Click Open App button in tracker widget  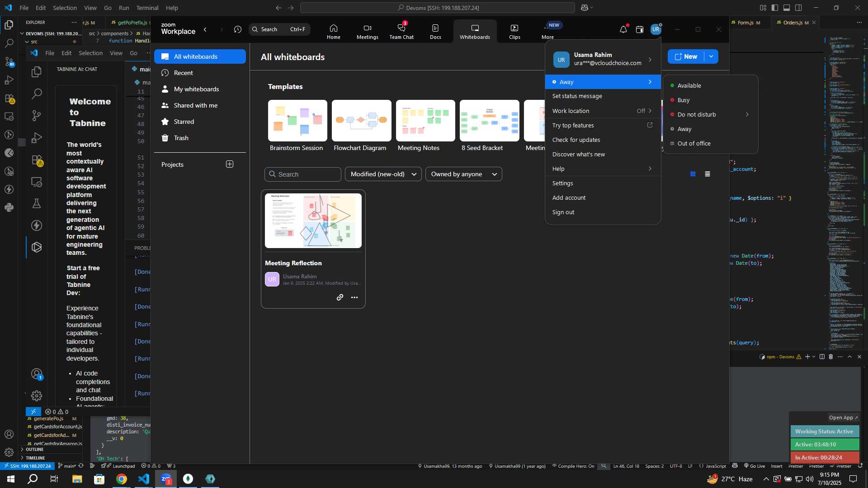tap(843, 418)
